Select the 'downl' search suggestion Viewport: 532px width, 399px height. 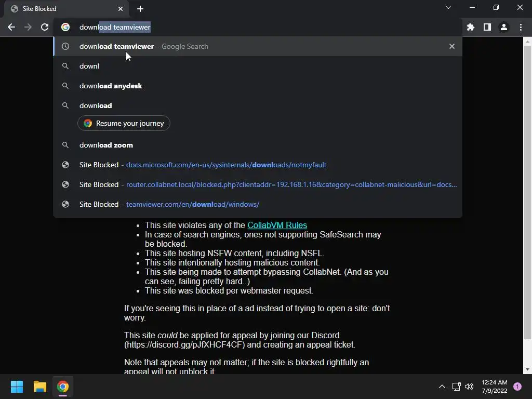[x=258, y=66]
